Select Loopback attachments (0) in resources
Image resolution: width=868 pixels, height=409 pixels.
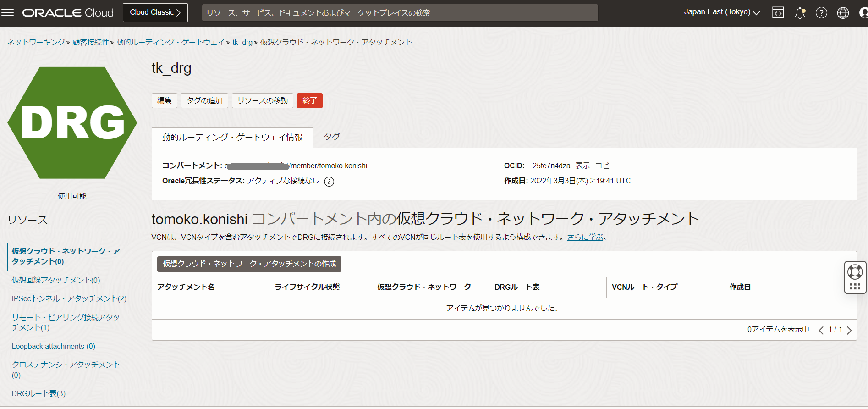pyautogui.click(x=54, y=347)
